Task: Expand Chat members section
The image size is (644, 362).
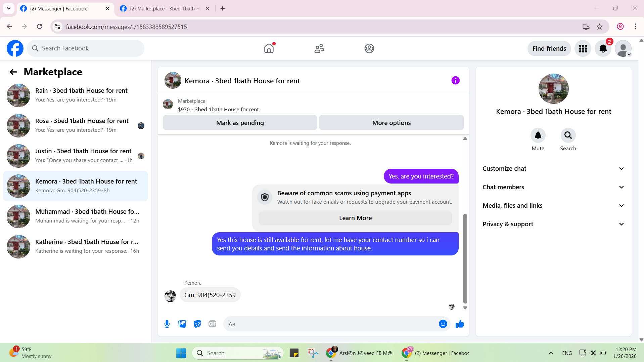Action: [553, 187]
